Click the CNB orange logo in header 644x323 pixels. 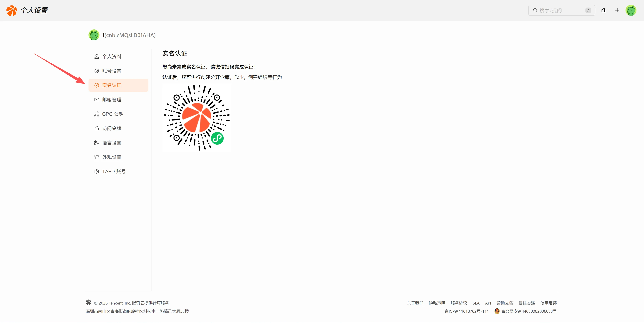[11, 10]
